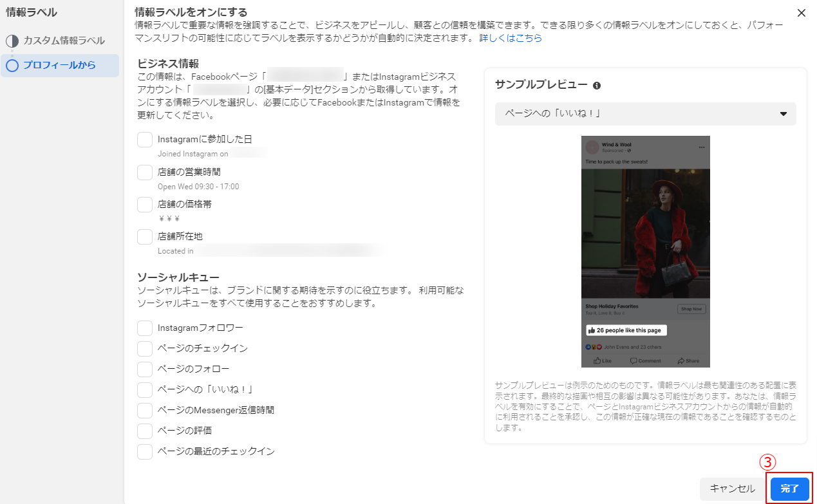817x504 pixels.
Task: Turn on ページのMessenger返信時間 checkbox
Action: [145, 411]
